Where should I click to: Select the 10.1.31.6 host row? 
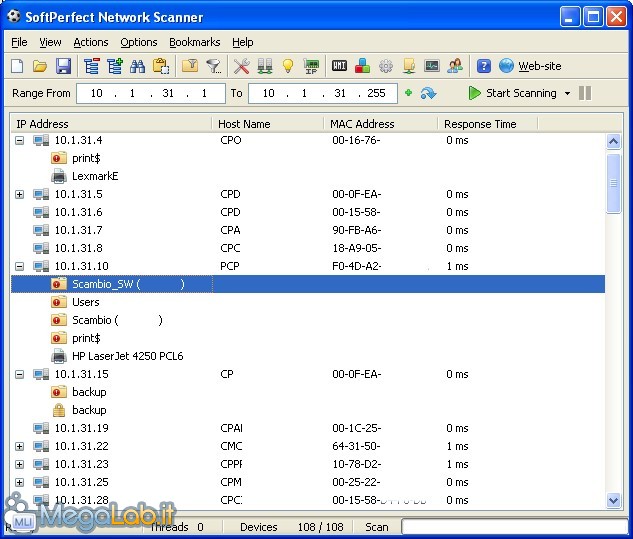pyautogui.click(x=308, y=212)
